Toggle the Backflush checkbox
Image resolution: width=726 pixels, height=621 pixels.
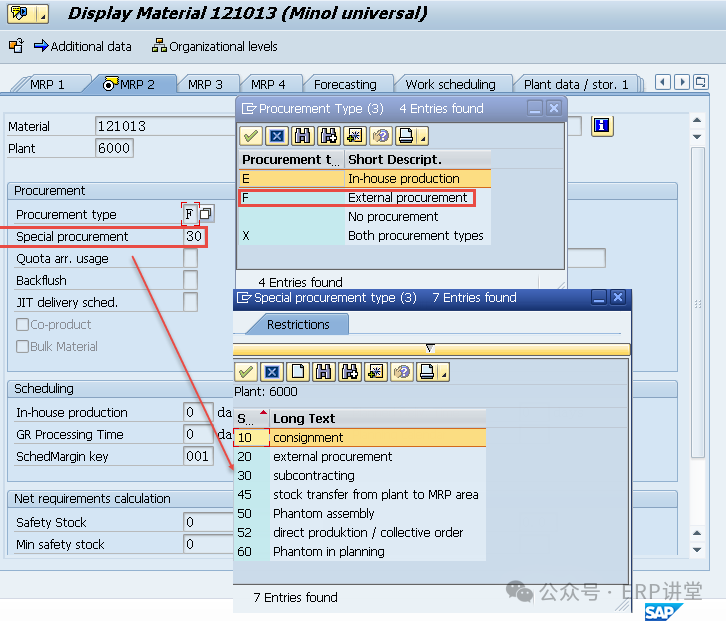click(190, 280)
